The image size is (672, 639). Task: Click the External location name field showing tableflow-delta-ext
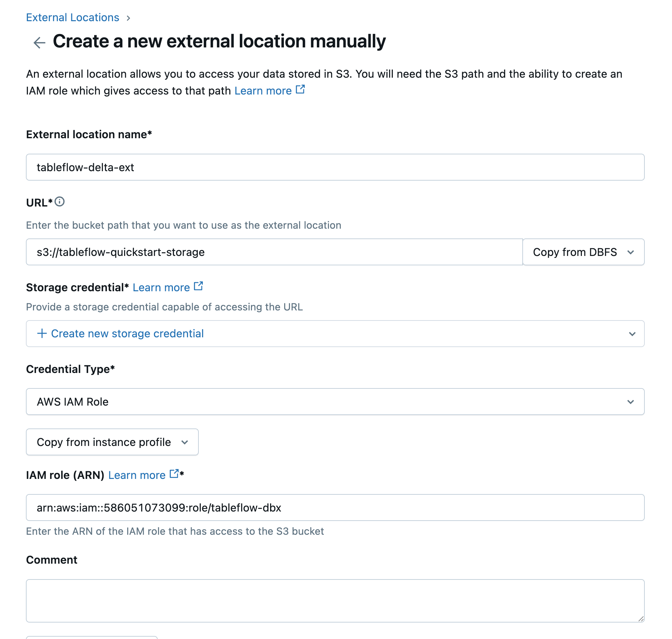(x=335, y=167)
